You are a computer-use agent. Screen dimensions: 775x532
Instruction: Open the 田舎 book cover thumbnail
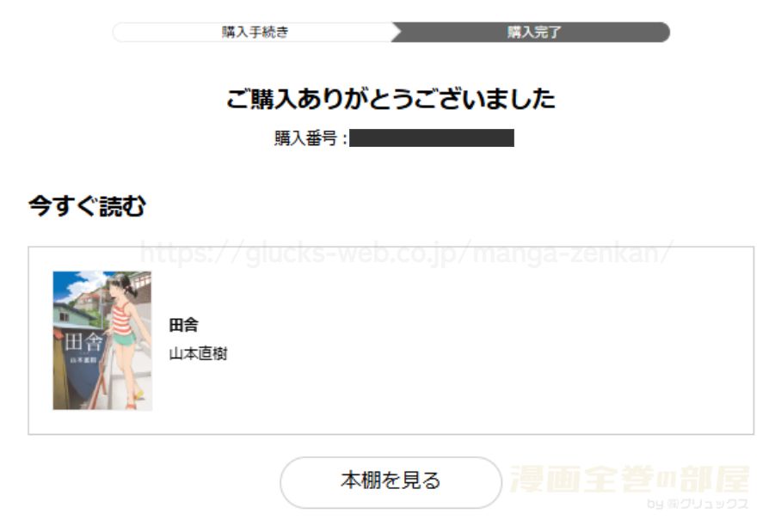102,340
